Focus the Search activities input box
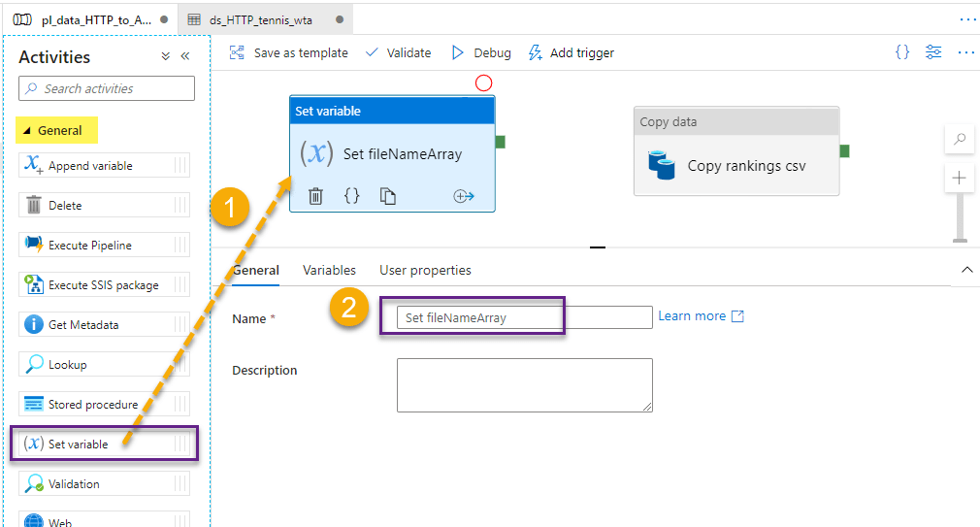Screen dimensions: 980x527 point(107,88)
